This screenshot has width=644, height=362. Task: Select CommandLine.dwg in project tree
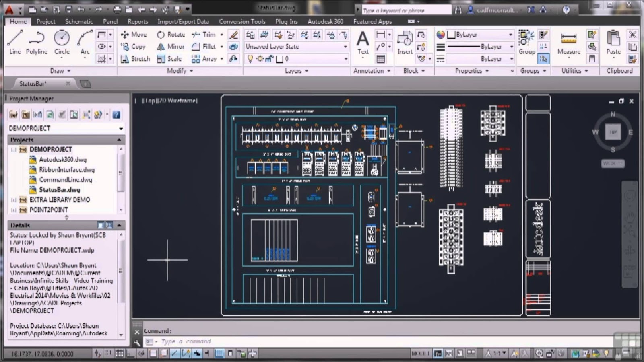coord(66,180)
